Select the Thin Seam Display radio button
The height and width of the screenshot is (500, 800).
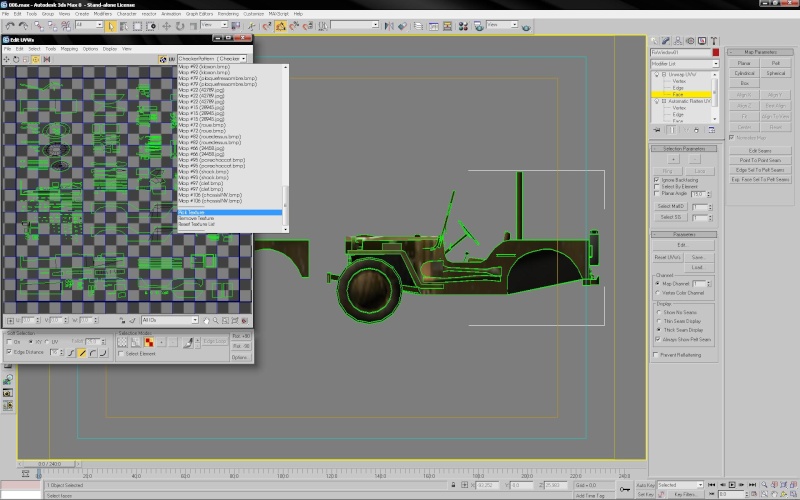click(659, 321)
